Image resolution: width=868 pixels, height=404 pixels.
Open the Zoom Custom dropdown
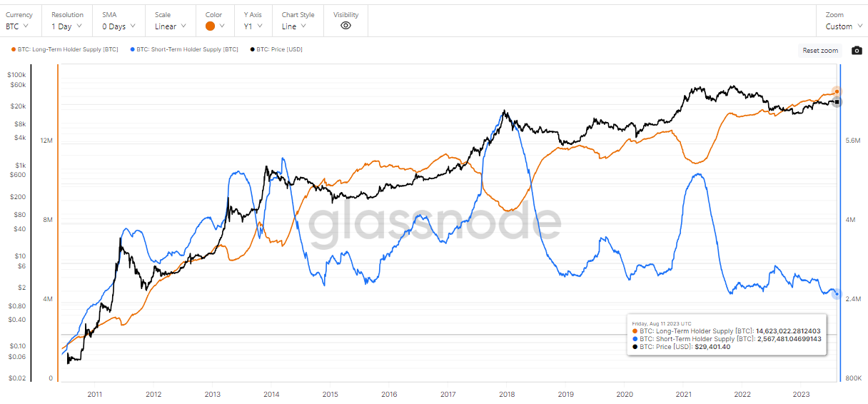pos(843,26)
